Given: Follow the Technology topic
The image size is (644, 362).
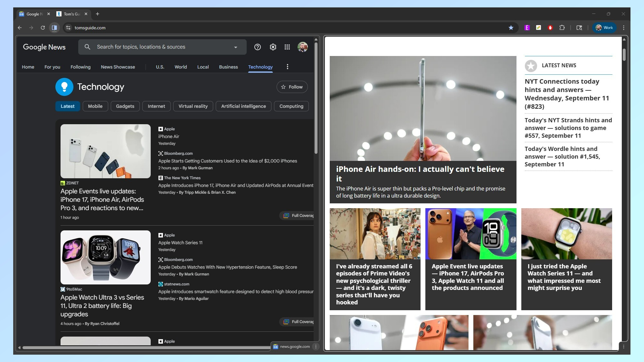Looking at the screenshot, I should coord(292,87).
